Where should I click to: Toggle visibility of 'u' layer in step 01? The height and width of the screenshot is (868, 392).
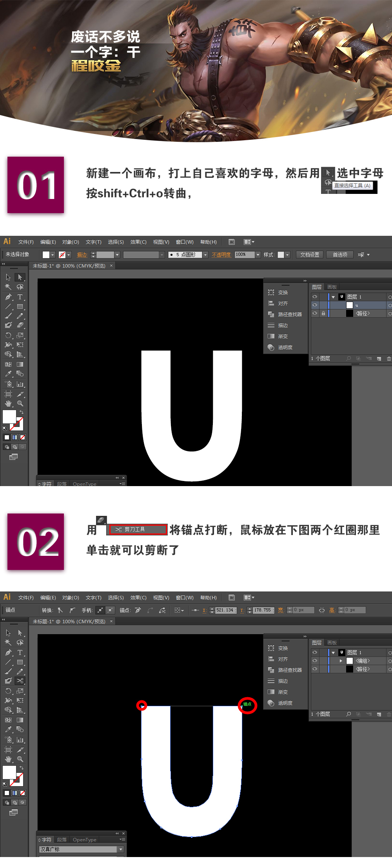coord(315,305)
